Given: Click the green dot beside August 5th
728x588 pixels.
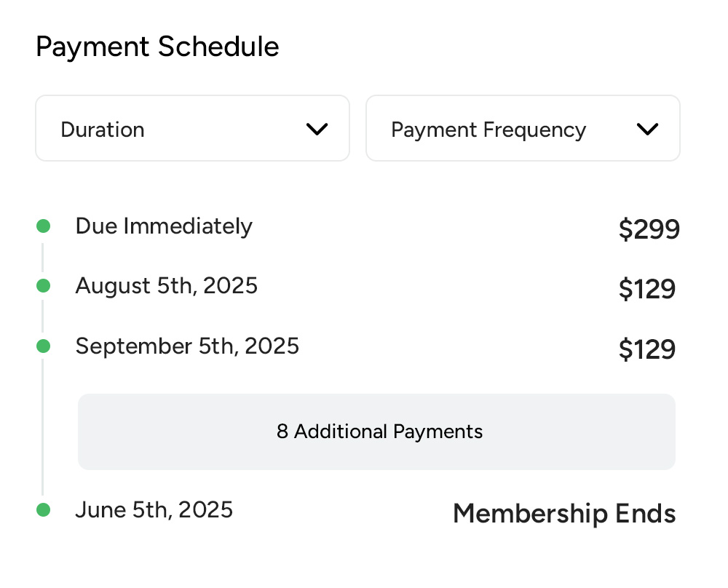Looking at the screenshot, I should (x=43, y=286).
